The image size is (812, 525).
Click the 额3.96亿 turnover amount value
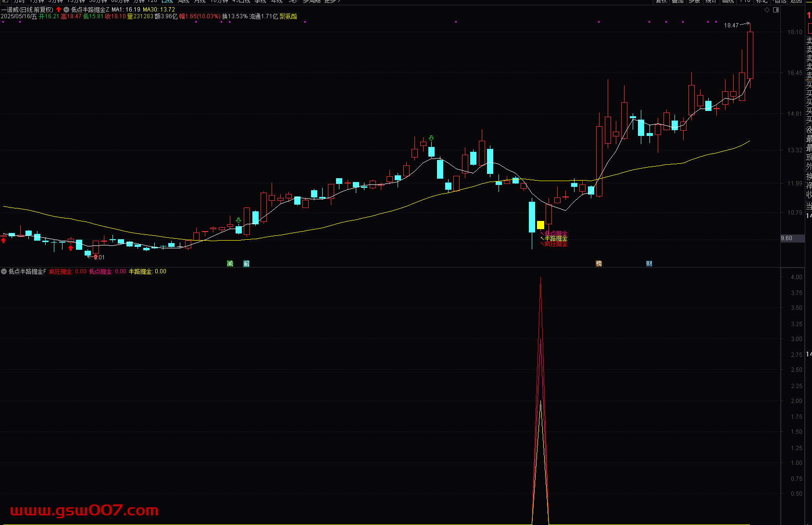(x=166, y=16)
